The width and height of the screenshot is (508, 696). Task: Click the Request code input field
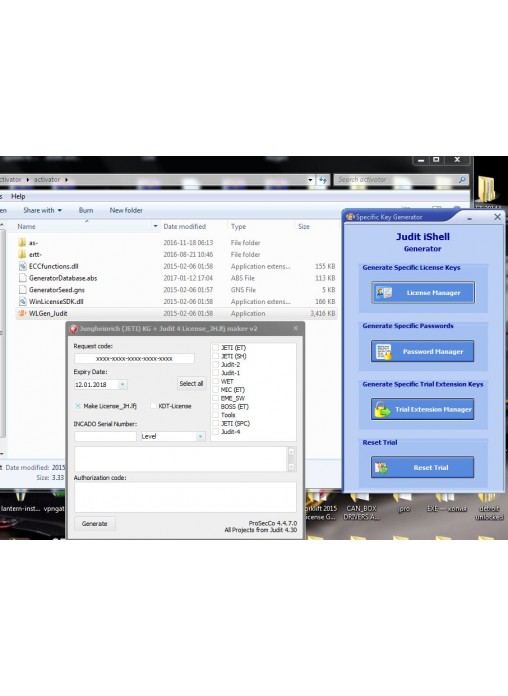(x=134, y=359)
